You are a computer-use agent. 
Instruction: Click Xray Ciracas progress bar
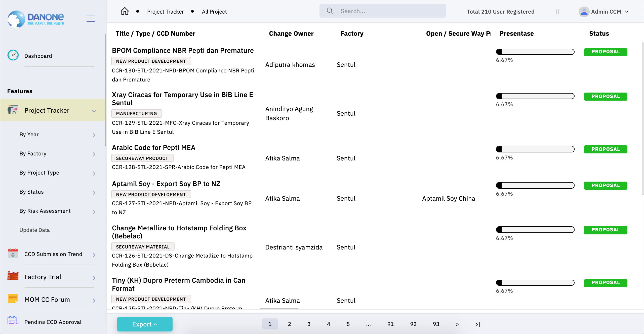coord(535,96)
